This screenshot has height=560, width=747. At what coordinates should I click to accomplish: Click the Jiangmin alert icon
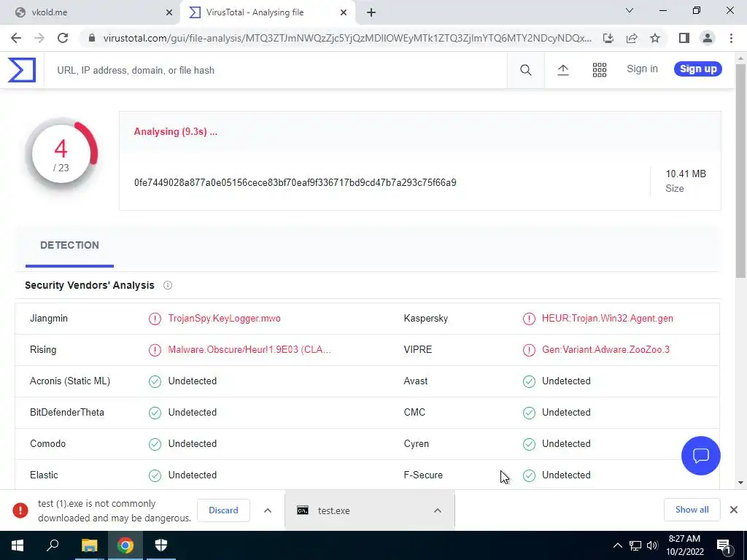[155, 319]
